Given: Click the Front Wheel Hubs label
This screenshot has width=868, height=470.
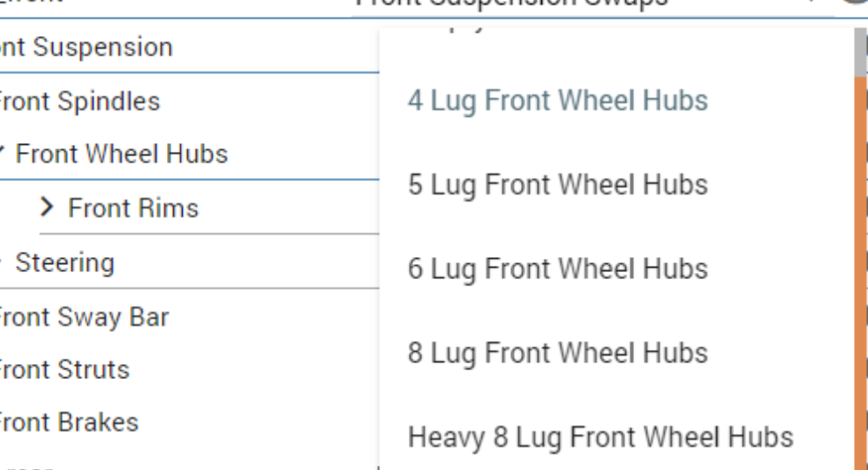Looking at the screenshot, I should [x=122, y=154].
